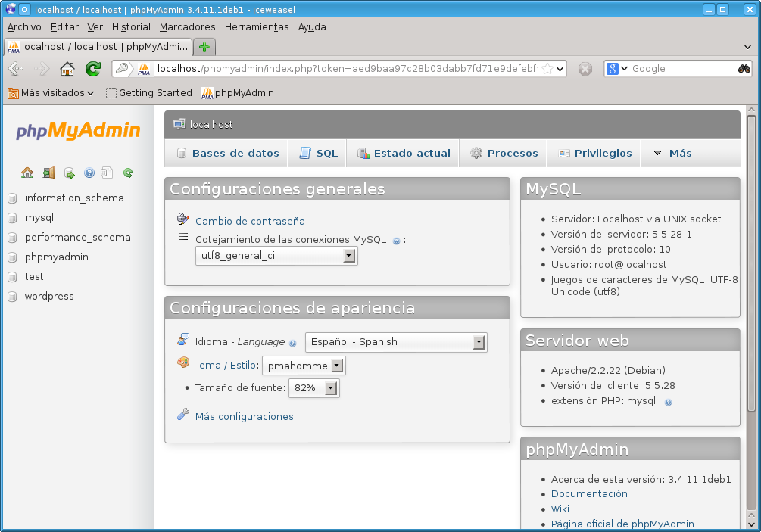The height and width of the screenshot is (532, 761).
Task: Open the 82% font size dropdown
Action: [x=314, y=388]
